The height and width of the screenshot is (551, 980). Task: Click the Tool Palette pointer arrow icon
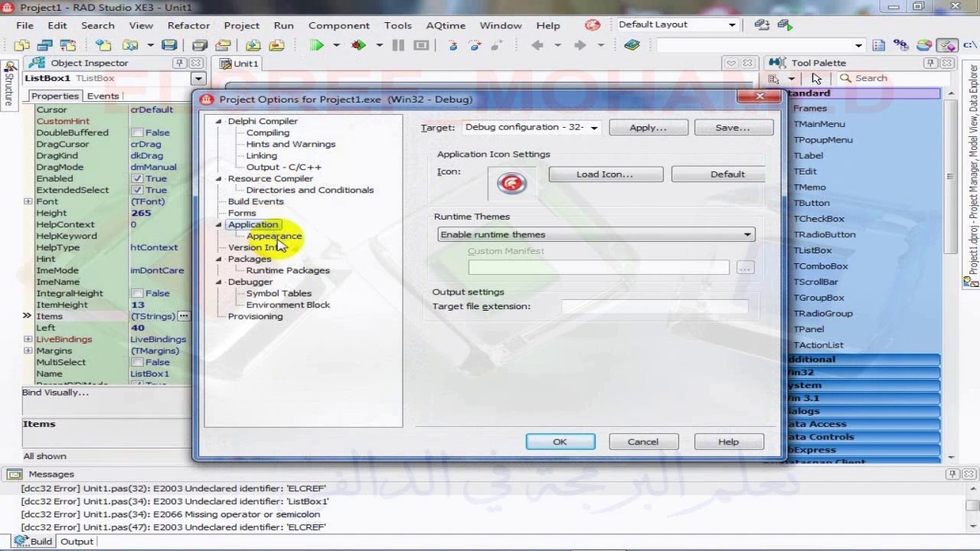(x=817, y=78)
